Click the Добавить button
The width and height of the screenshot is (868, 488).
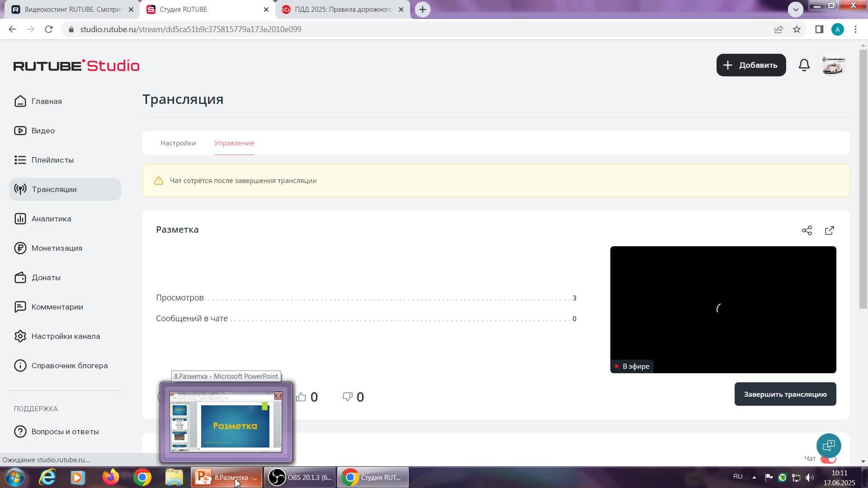[750, 65]
